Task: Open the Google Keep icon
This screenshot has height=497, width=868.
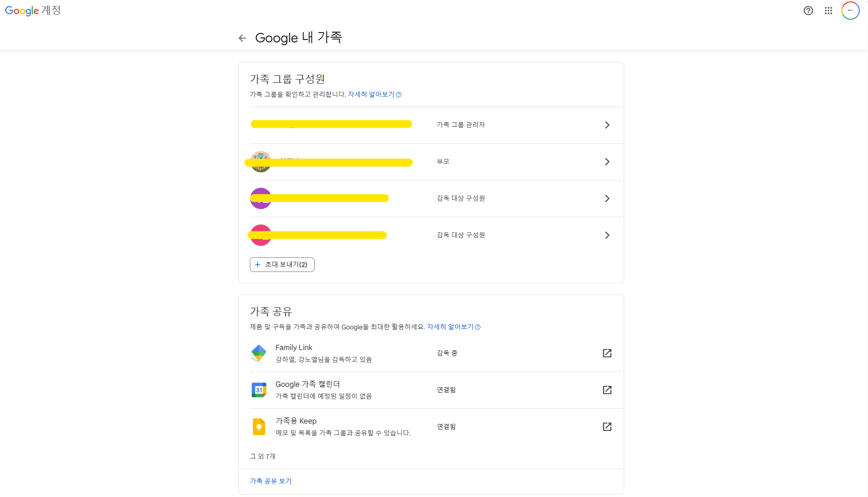Action: [x=259, y=427]
